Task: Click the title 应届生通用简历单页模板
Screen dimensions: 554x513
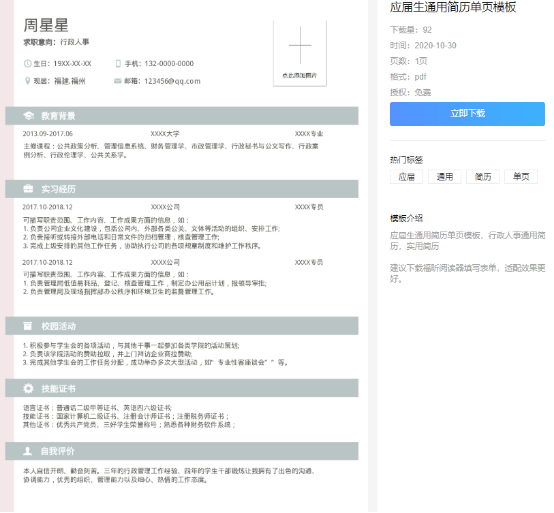Action: (453, 7)
